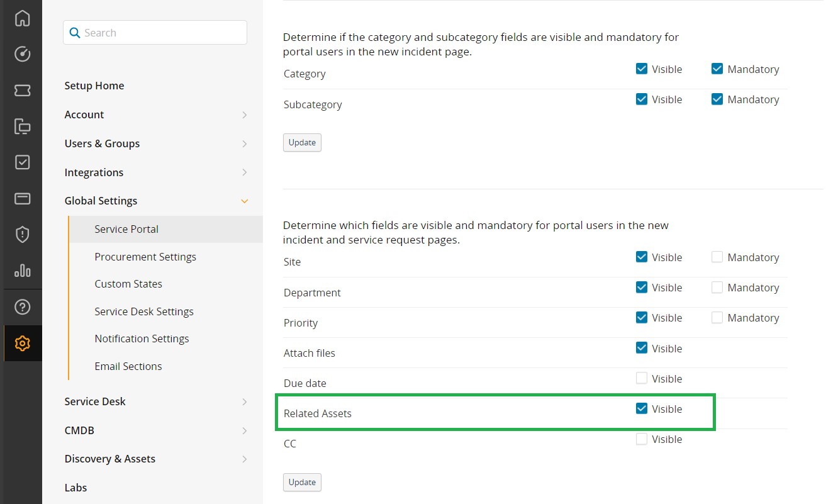Open Setup Home link
838x504 pixels.
coord(94,86)
